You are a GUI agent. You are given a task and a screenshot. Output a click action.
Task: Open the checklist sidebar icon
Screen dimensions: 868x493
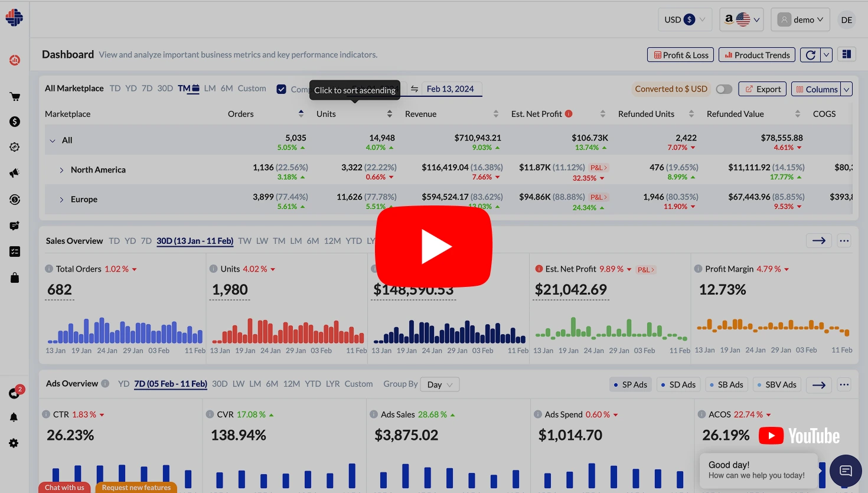[x=15, y=252]
